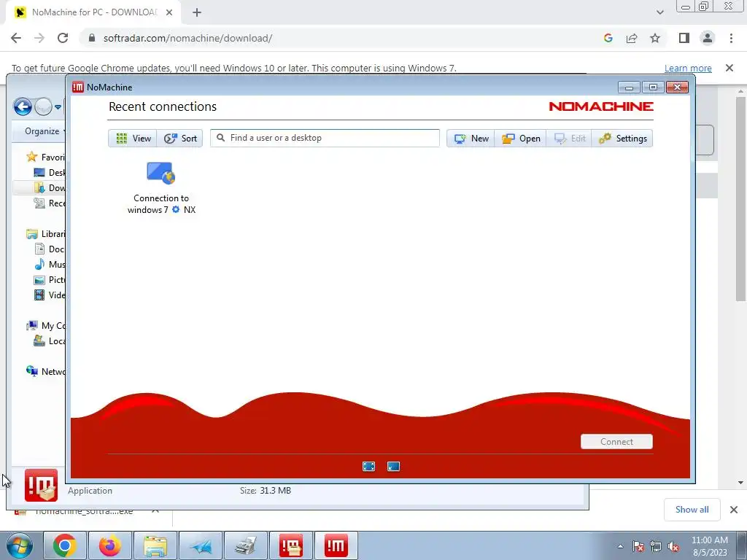The image size is (747, 560).
Task: Click the search magnifier icon
Action: tap(220, 138)
